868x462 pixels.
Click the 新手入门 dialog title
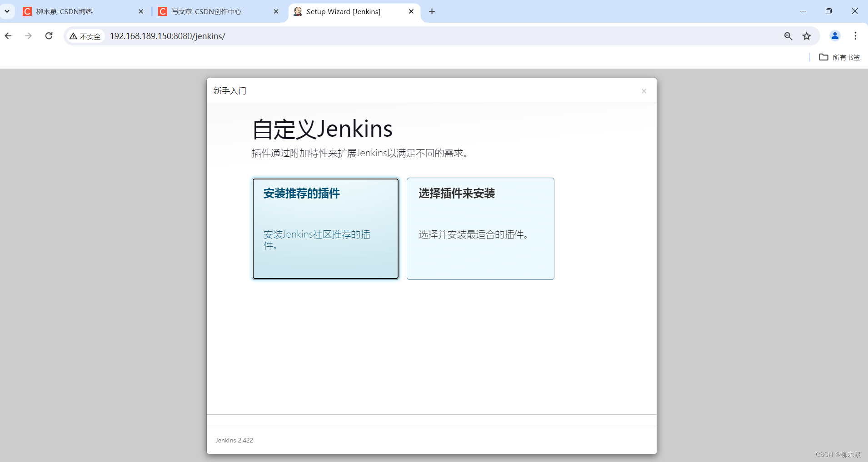point(230,91)
